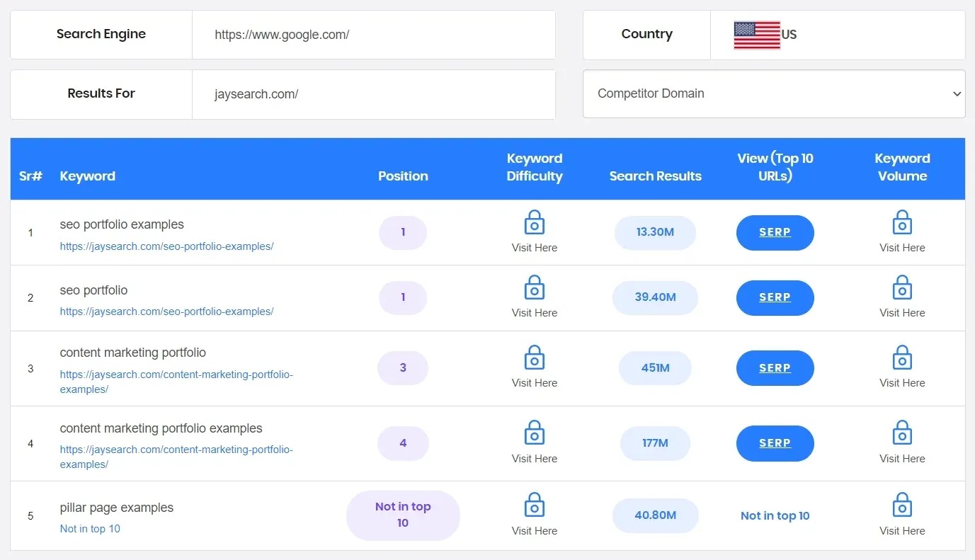The height and width of the screenshot is (560, 975).
Task: Click the jaysearch.com Results For field
Action: (374, 94)
